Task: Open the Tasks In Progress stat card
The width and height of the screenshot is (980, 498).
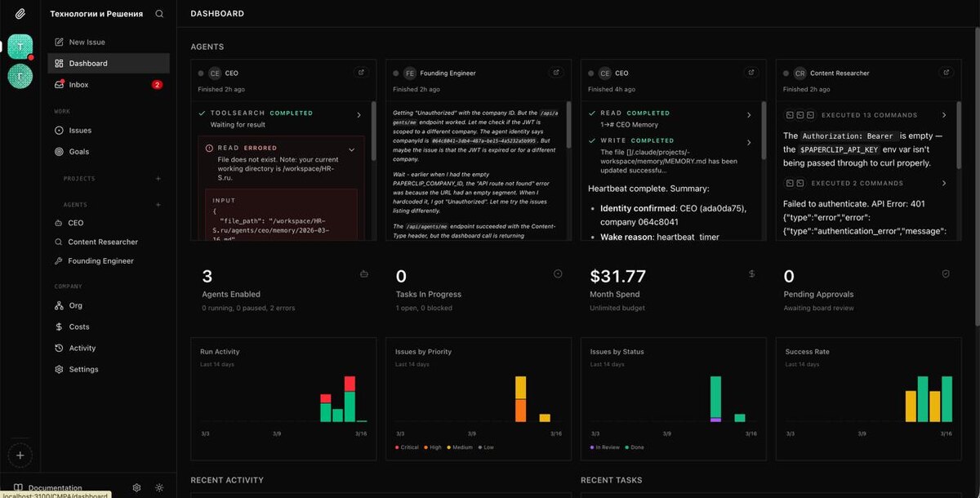Action: pos(478,290)
